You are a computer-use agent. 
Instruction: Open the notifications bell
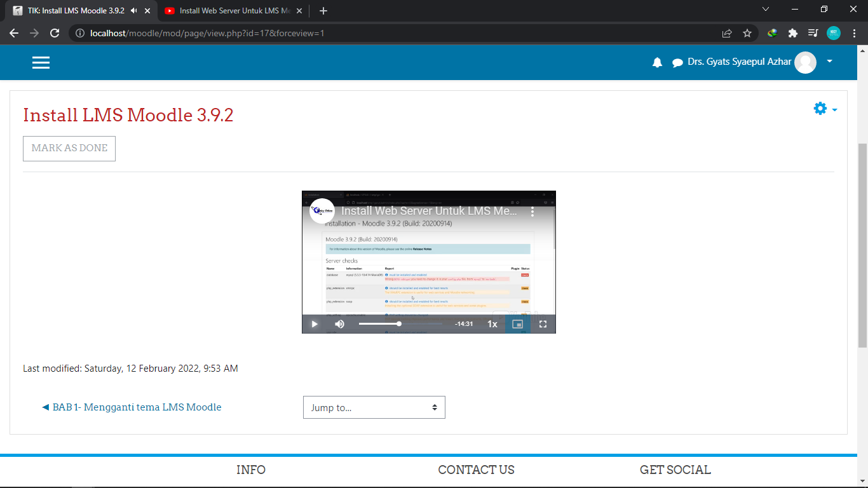coord(658,62)
